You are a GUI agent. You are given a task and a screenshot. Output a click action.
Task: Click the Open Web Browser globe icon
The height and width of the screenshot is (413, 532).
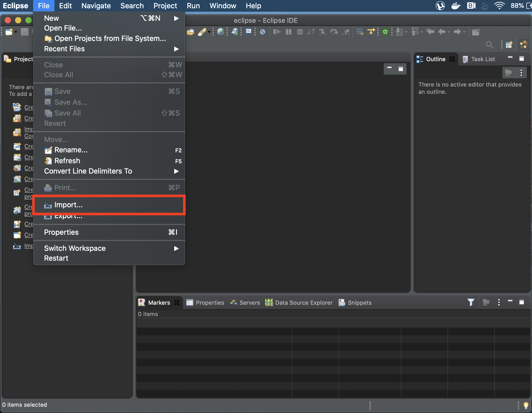point(220,32)
